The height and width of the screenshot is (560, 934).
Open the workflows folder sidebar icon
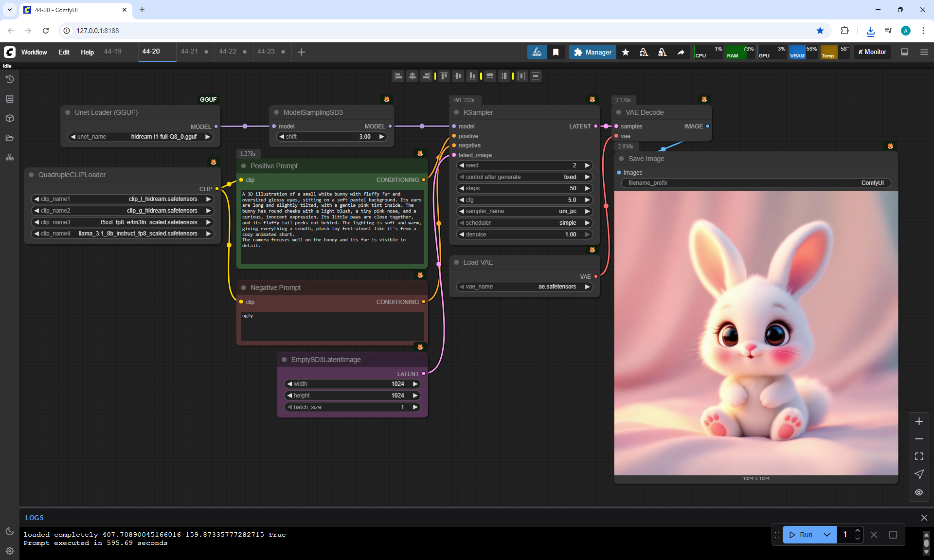click(x=10, y=138)
